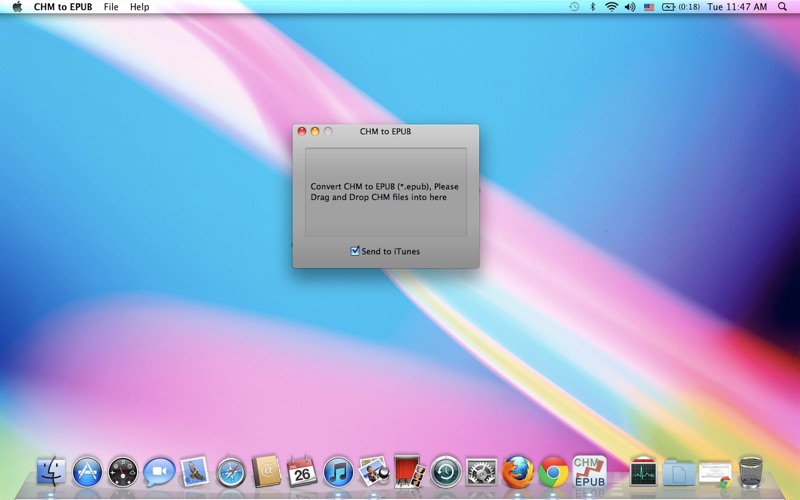The height and width of the screenshot is (500, 800).
Task: Open the volume control in menu bar
Action: click(630, 7)
